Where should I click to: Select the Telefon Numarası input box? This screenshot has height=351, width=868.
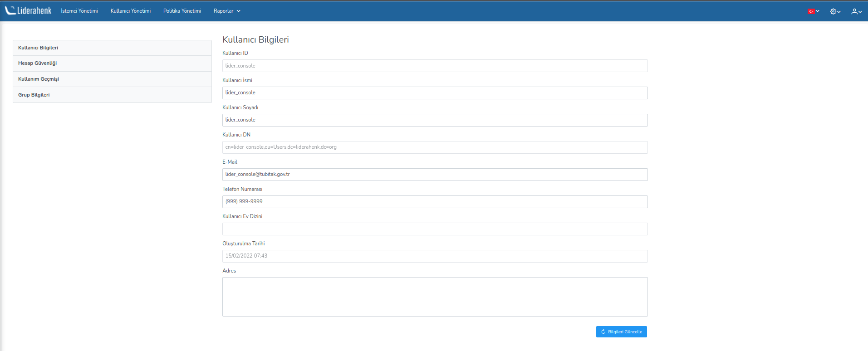pyautogui.click(x=435, y=202)
